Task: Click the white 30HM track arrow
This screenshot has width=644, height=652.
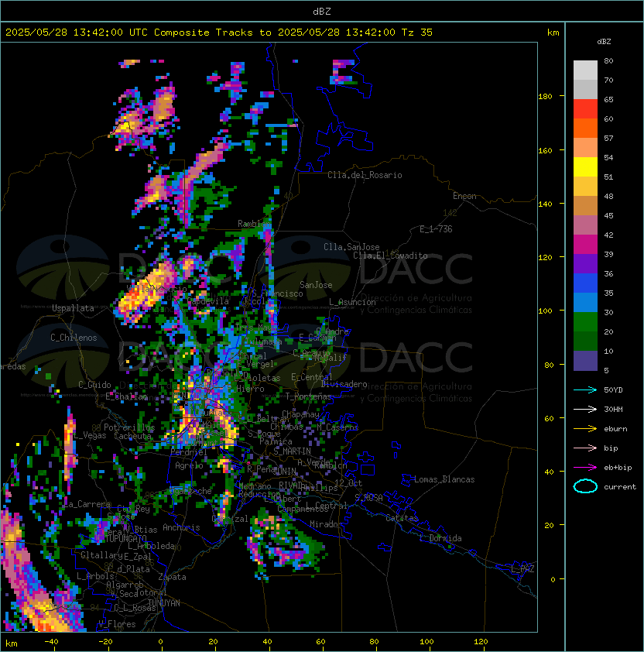Action: 585,410
